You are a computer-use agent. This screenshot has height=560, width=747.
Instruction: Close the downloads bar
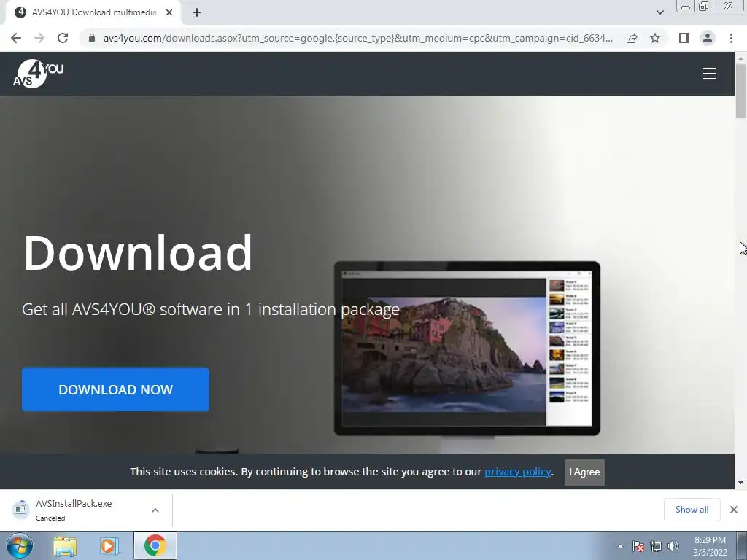pyautogui.click(x=734, y=510)
